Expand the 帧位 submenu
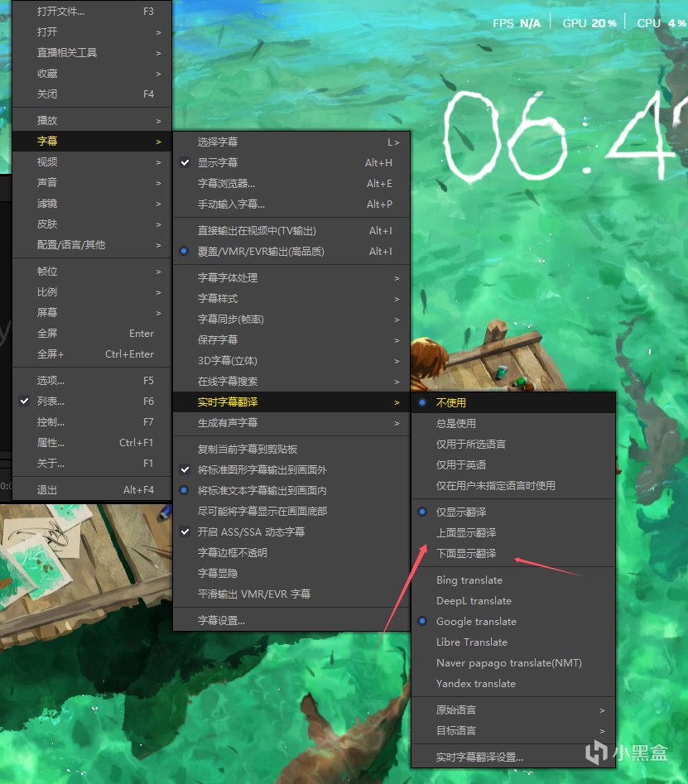 (x=92, y=271)
